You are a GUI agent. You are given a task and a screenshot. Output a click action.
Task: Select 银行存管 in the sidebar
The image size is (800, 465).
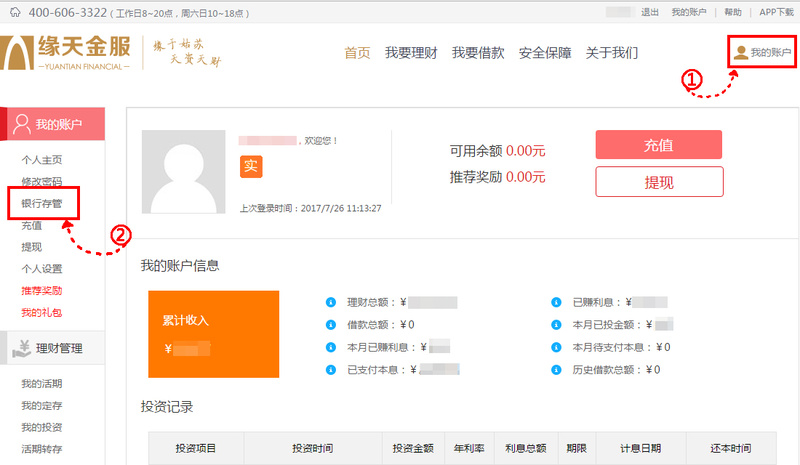pyautogui.click(x=42, y=203)
